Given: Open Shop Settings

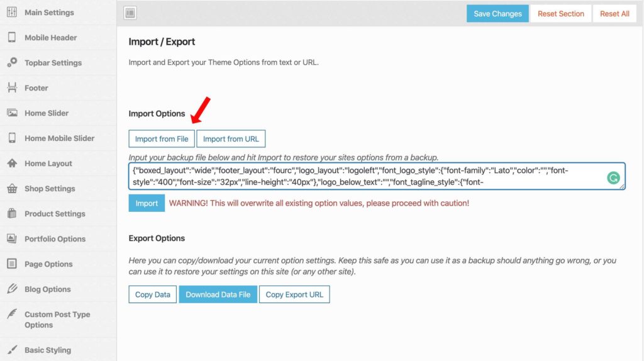Looking at the screenshot, I should point(58,189).
